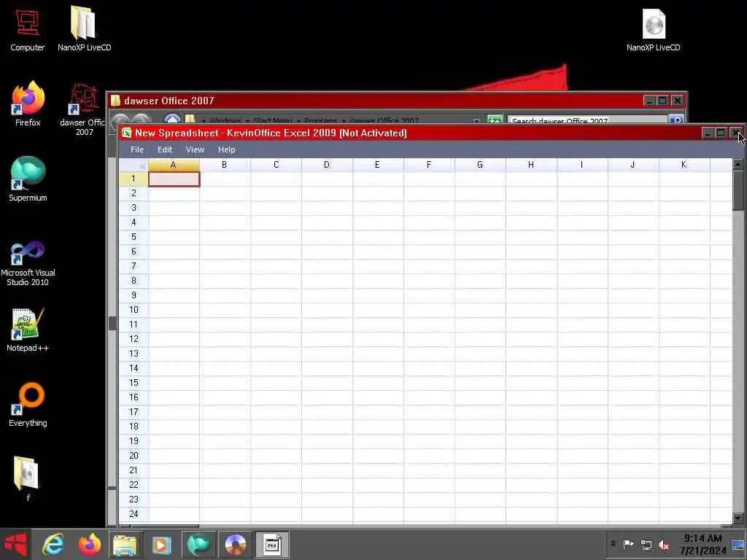Click the dawser Office 2007 title bar folder icon

115,101
